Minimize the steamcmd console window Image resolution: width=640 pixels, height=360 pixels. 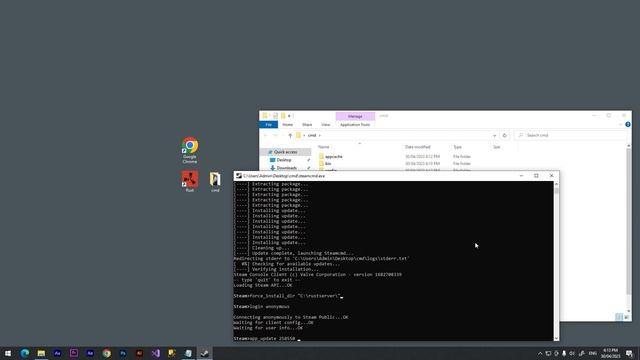[x=521, y=176]
